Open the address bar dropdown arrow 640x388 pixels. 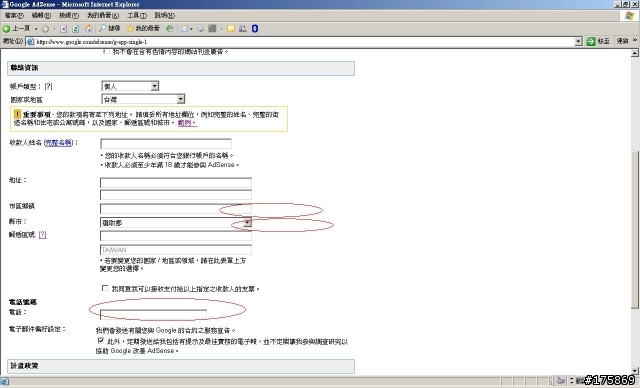pos(578,42)
